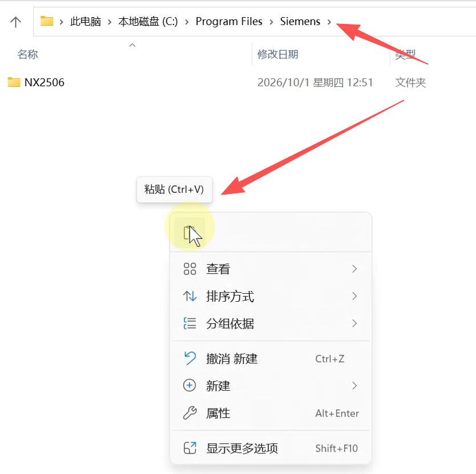Click the folder icon in address bar
The image size is (476, 474).
click(x=47, y=21)
